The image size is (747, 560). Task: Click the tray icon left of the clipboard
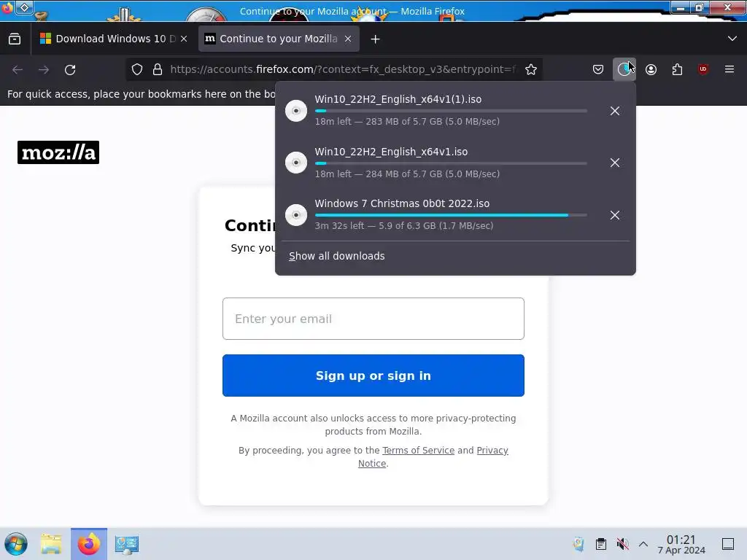click(578, 544)
